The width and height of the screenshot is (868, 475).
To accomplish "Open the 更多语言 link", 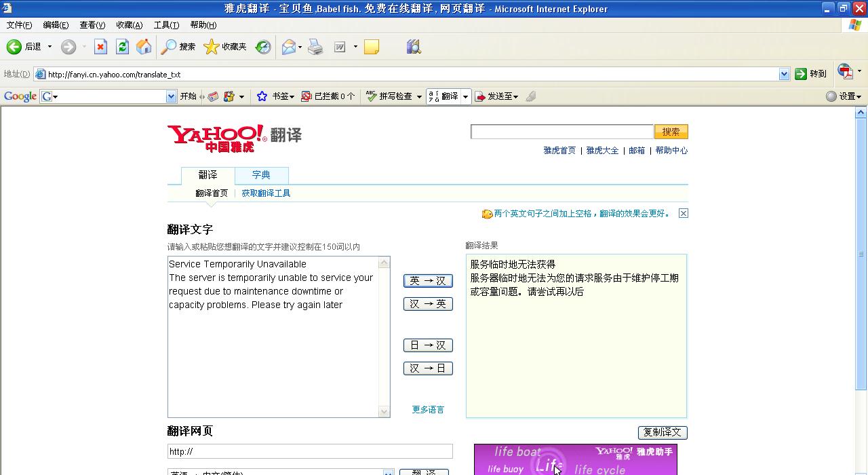I will point(428,409).
